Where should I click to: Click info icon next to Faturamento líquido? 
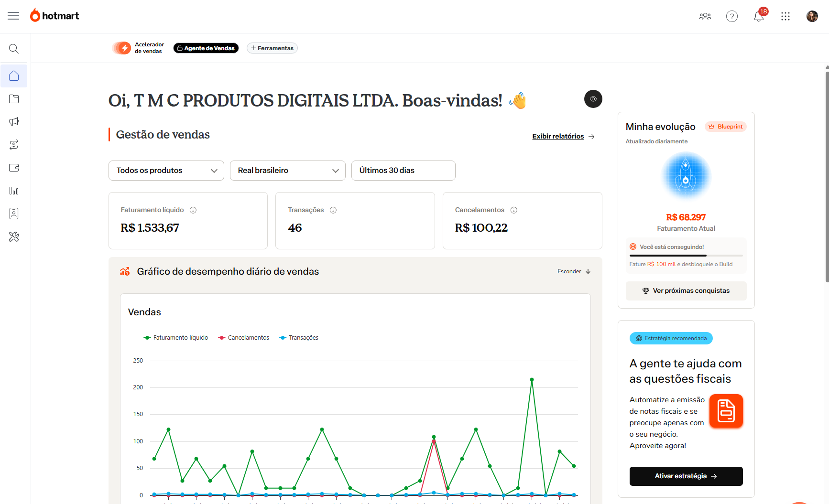pos(193,210)
